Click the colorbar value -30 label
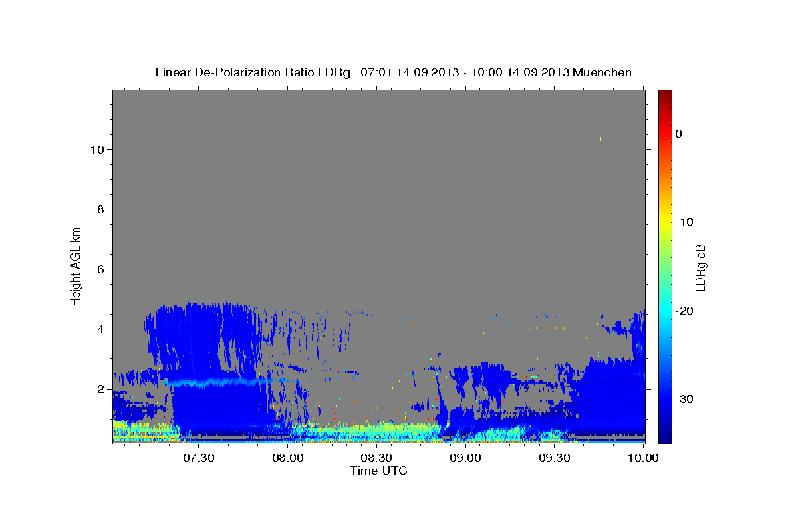Screen dimensions: 798x532 pyautogui.click(x=685, y=399)
